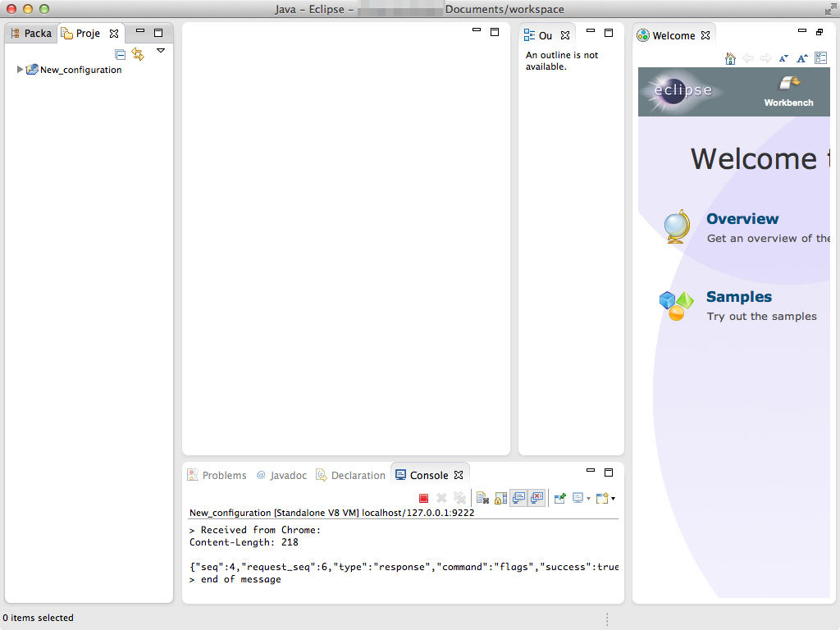The image size is (840, 630).
Task: Click the '> end of message' line
Action: (x=235, y=579)
